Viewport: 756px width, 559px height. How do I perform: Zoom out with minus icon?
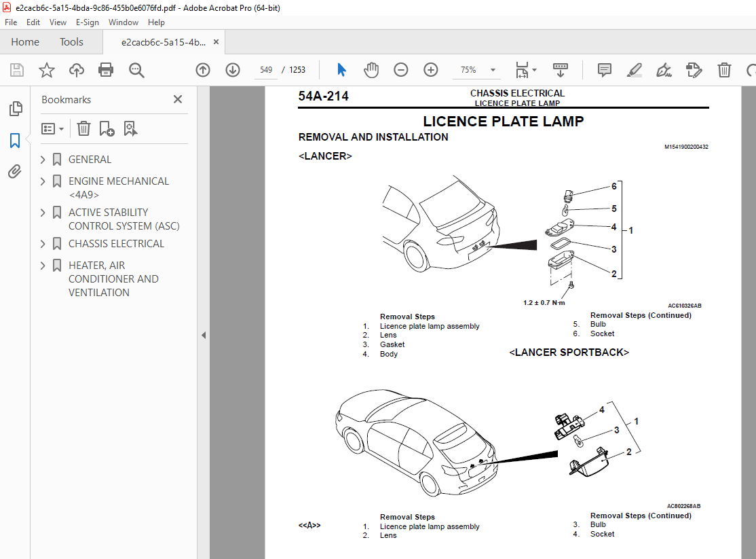400,70
